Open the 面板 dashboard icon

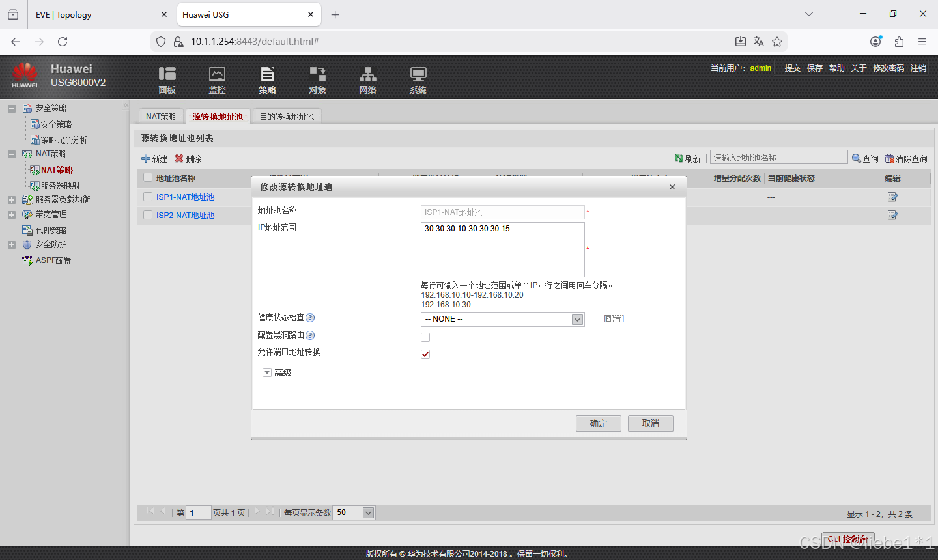(x=167, y=74)
